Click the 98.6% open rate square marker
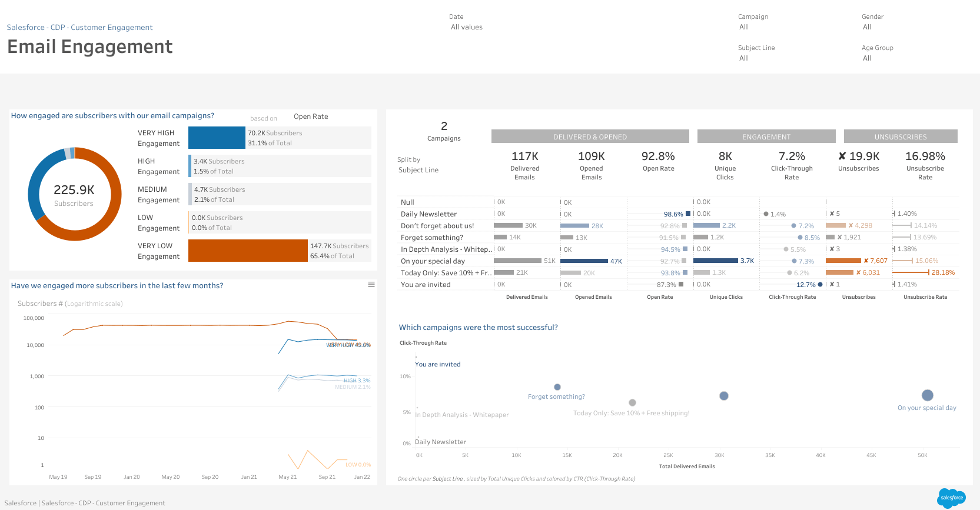The height and width of the screenshot is (510, 980). 688,214
